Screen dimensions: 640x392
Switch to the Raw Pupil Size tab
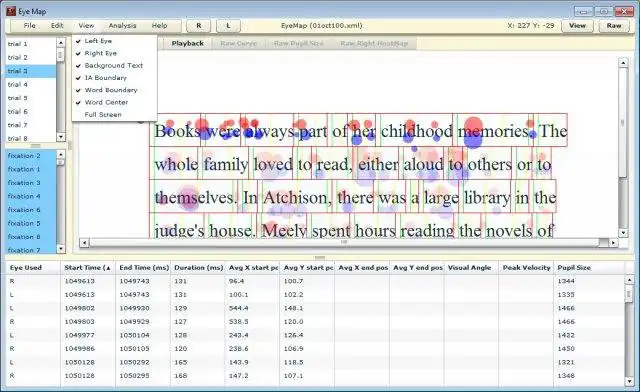point(298,43)
